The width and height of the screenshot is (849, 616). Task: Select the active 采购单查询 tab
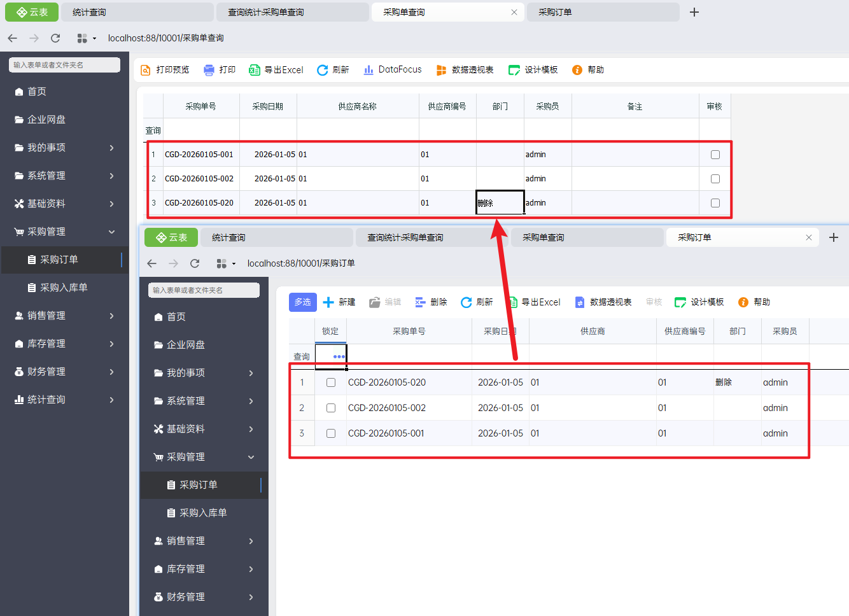point(439,12)
